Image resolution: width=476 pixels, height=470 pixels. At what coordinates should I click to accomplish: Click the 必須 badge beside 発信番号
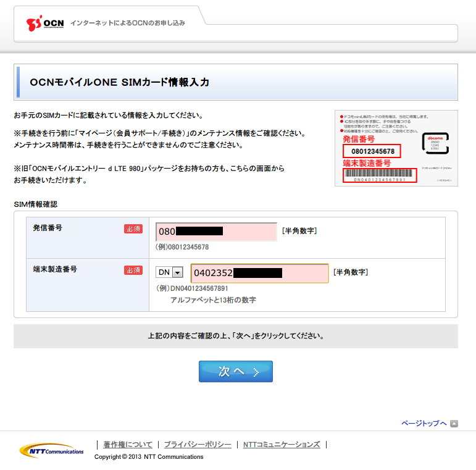[133, 229]
